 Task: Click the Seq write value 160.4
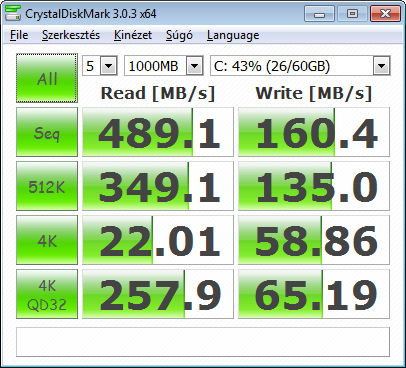(x=314, y=132)
